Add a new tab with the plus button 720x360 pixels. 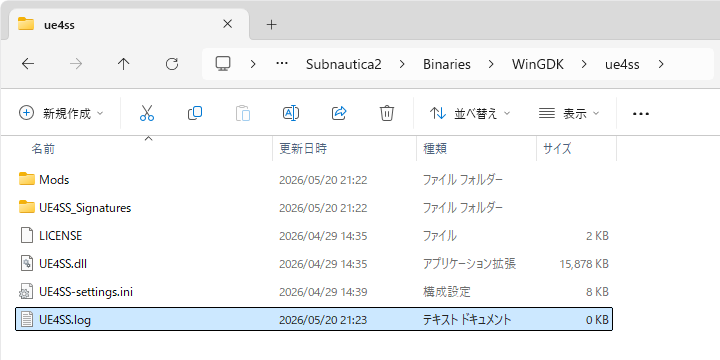coord(272,25)
